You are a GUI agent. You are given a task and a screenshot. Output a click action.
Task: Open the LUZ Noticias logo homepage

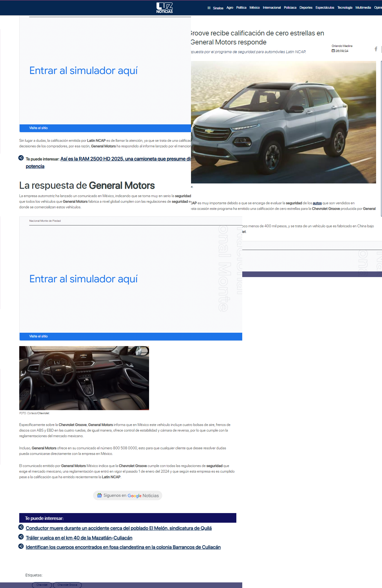(x=165, y=8)
